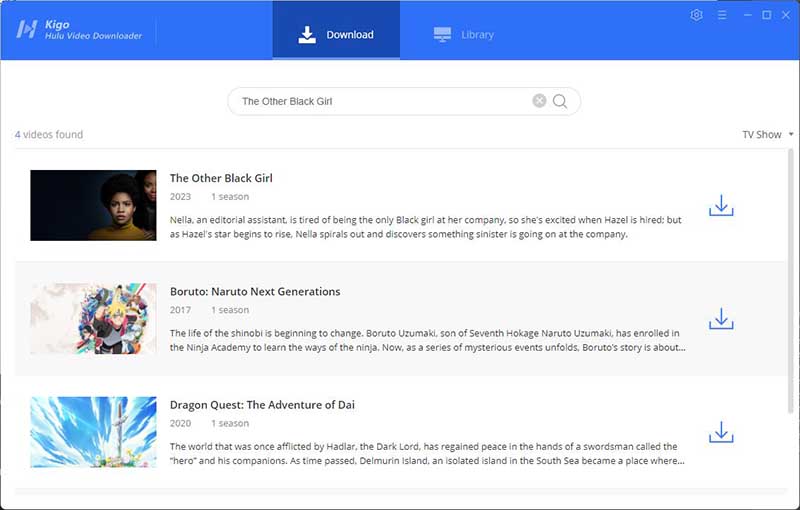Viewport: 800px width, 510px height.
Task: Select the title "Boruto: Naruto Next Generations"
Action: 255,291
